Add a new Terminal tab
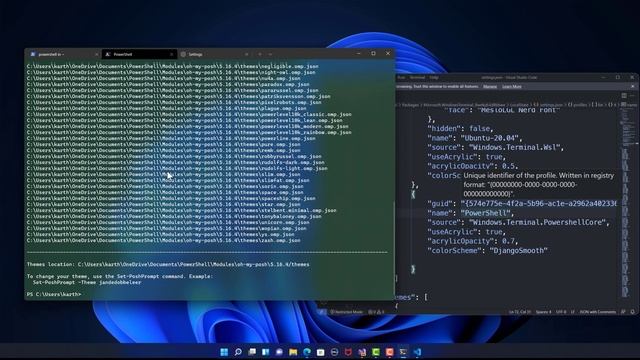Viewport: 640px width, 360px height. (x=260, y=54)
